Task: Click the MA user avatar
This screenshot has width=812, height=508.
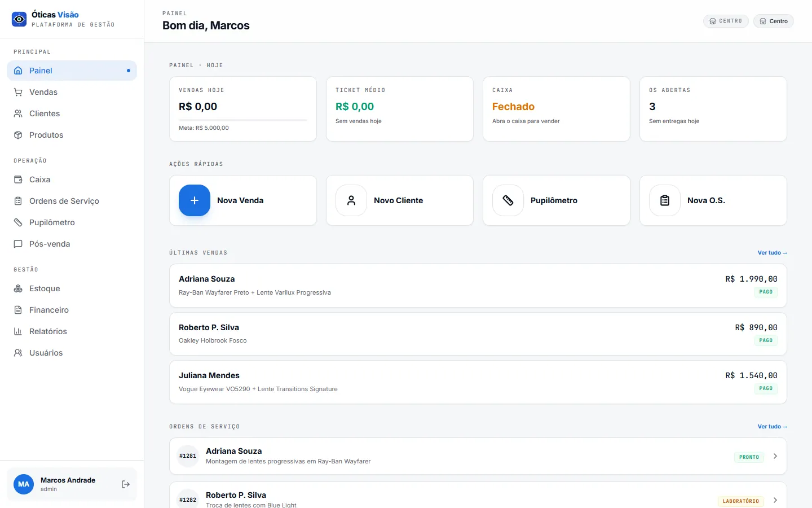Action: coord(24,484)
